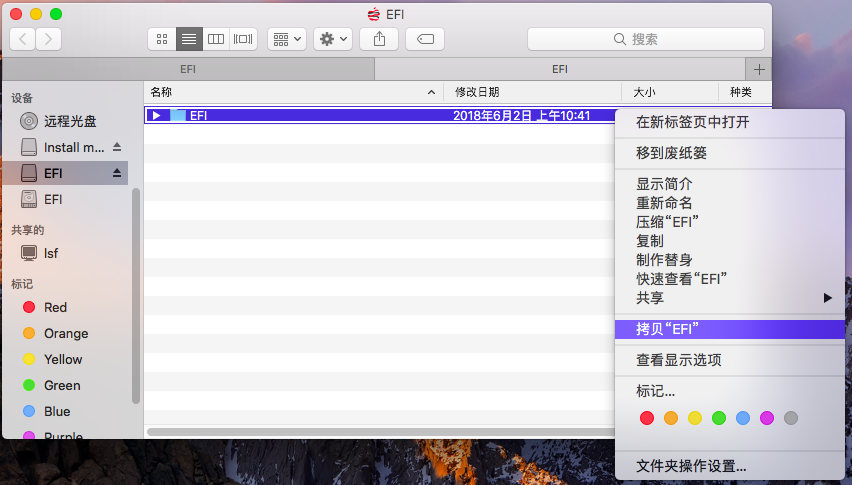This screenshot has width=852, height=485.
Task: Sort by 大小 column header
Action: point(670,92)
